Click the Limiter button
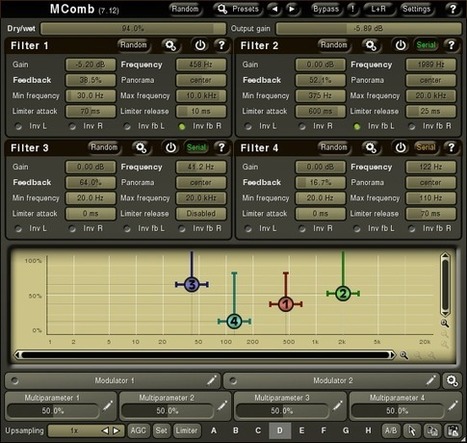467x443 pixels. pyautogui.click(x=187, y=431)
